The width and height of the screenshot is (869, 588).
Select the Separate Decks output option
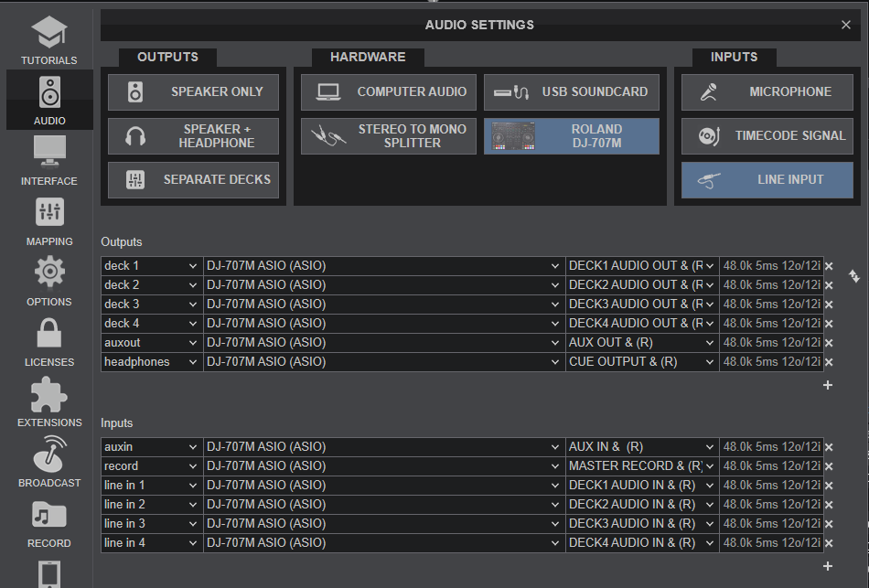point(193,179)
